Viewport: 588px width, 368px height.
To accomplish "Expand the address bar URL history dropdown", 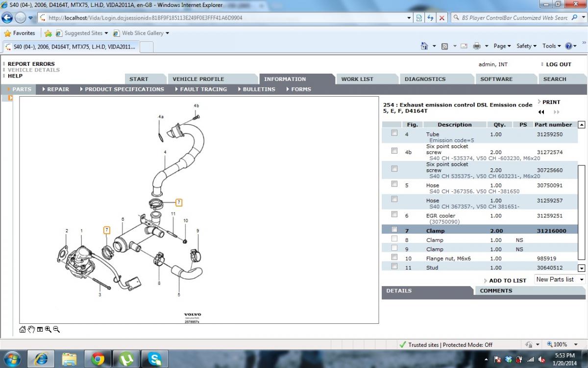I will (x=410, y=18).
